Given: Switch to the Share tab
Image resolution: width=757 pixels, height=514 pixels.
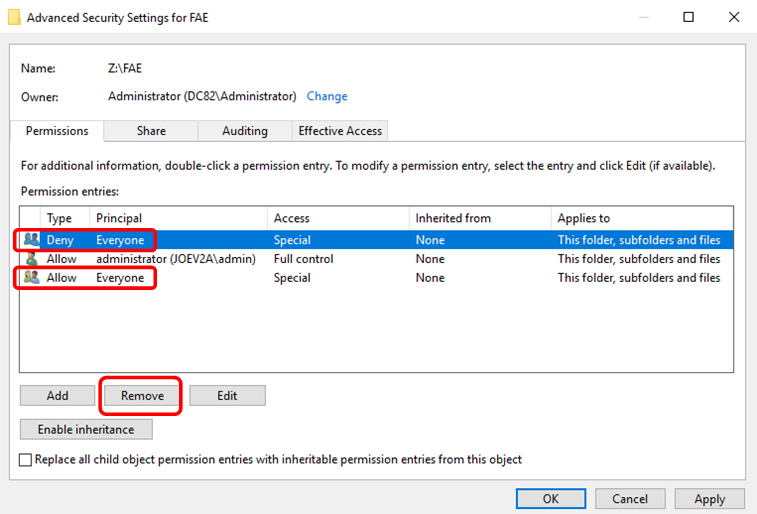Looking at the screenshot, I should coord(151,131).
